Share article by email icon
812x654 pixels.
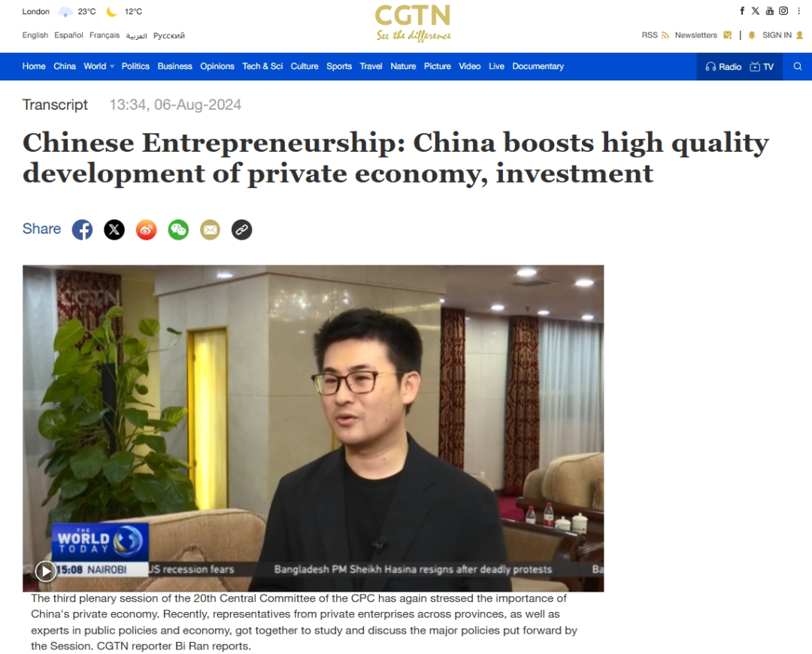[211, 229]
